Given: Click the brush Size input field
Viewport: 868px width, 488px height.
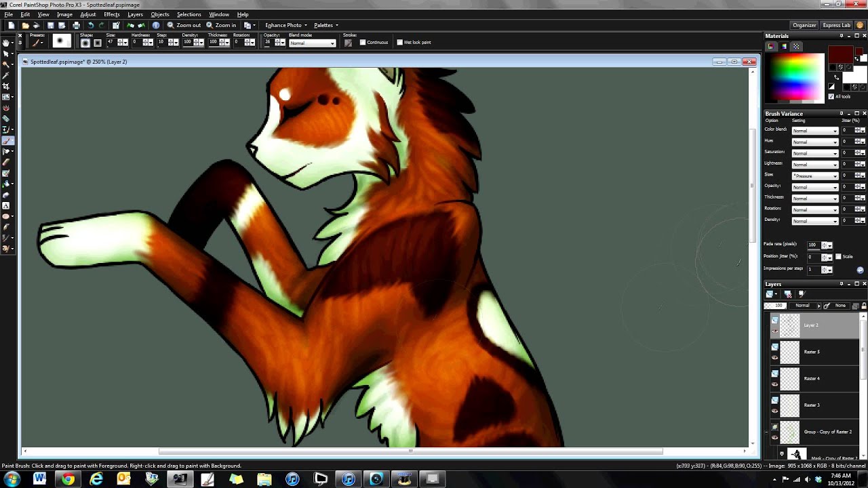Looking at the screenshot, I should [x=110, y=43].
